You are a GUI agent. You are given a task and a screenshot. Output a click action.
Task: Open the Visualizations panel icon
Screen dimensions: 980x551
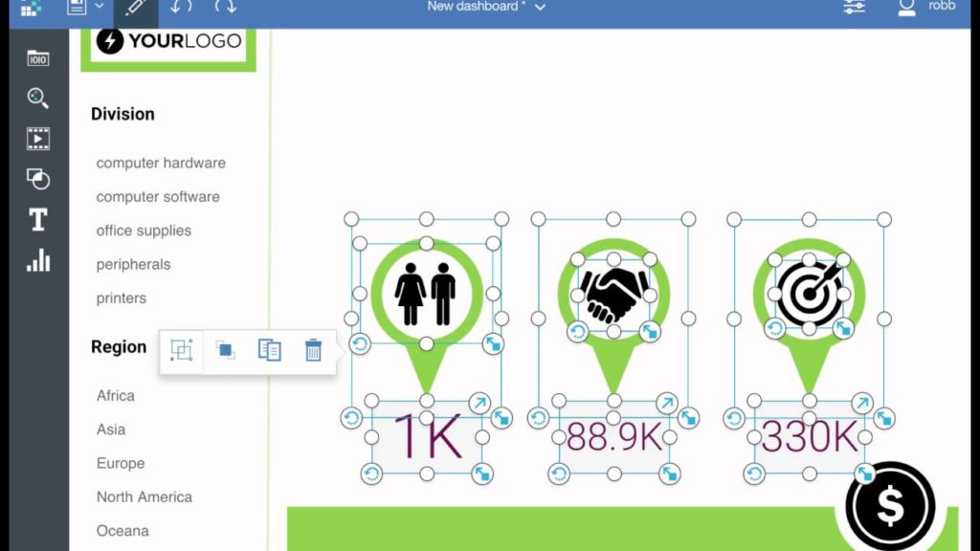click(x=38, y=261)
